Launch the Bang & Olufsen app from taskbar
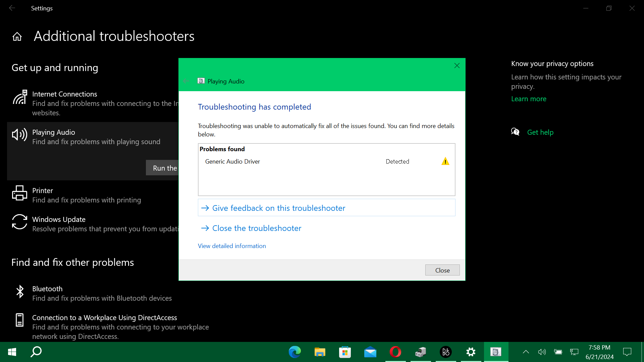 pyautogui.click(x=446, y=352)
